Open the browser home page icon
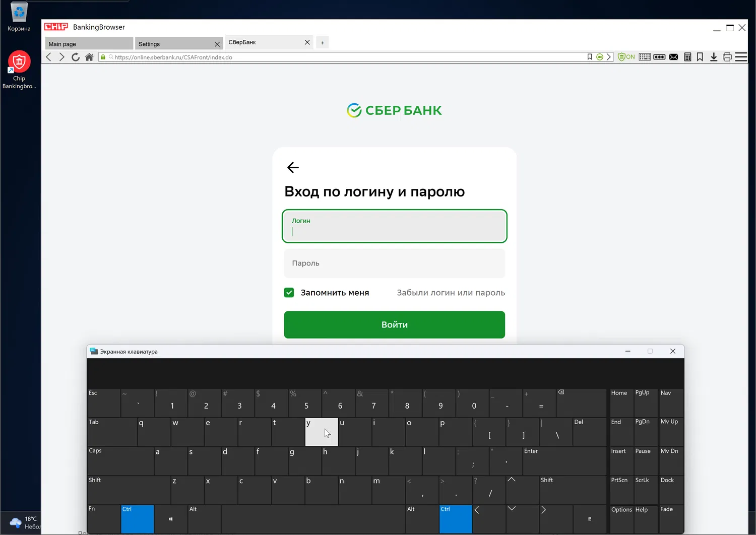756x535 pixels. 89,57
